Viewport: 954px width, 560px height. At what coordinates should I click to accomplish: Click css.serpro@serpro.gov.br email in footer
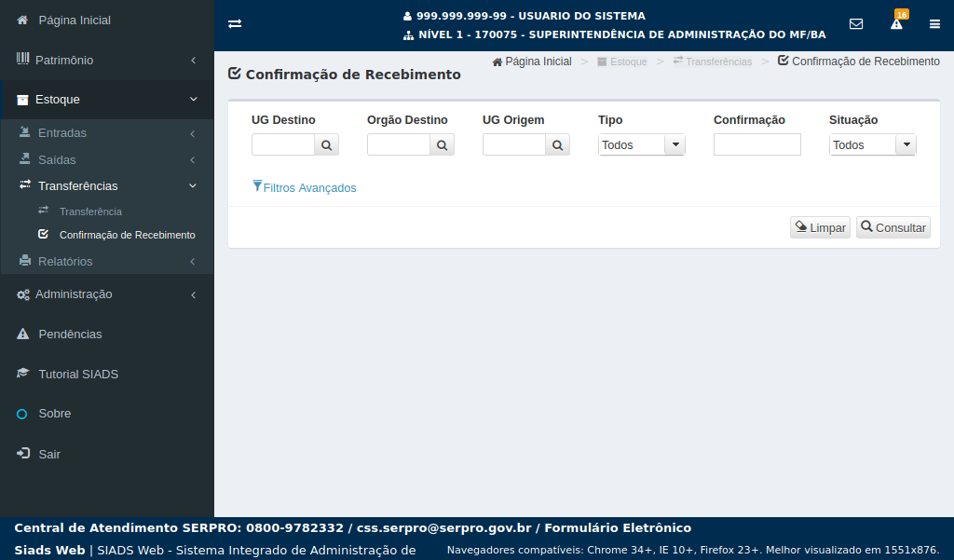point(444,527)
